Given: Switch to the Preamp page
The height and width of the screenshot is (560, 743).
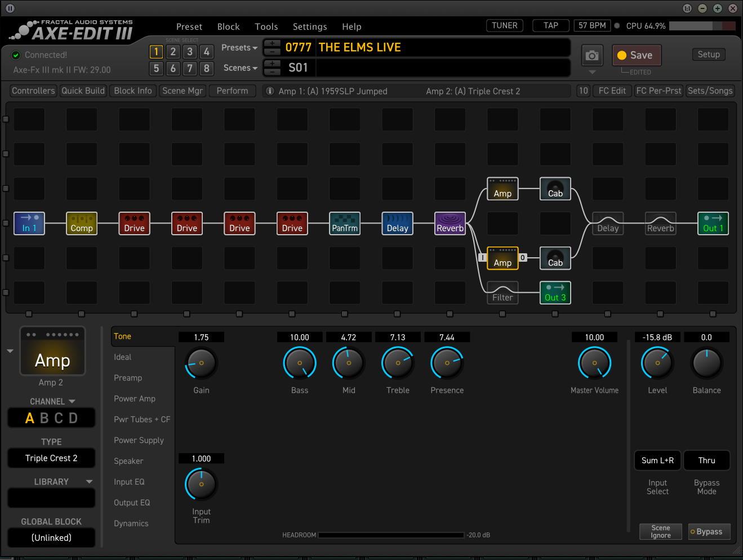Looking at the screenshot, I should pos(128,378).
